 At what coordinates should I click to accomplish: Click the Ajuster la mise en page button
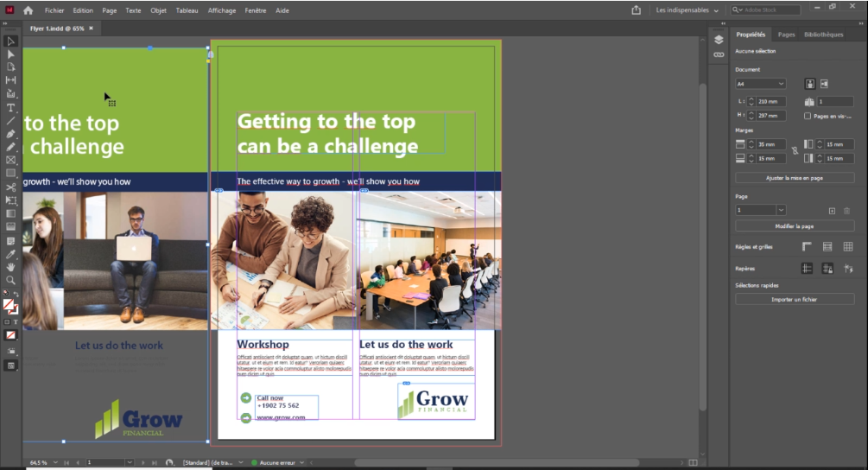coord(794,177)
